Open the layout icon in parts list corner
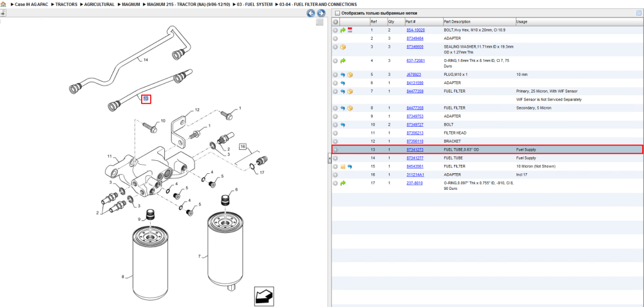Image resolution: width=644 pixels, height=307 pixels. (x=639, y=13)
